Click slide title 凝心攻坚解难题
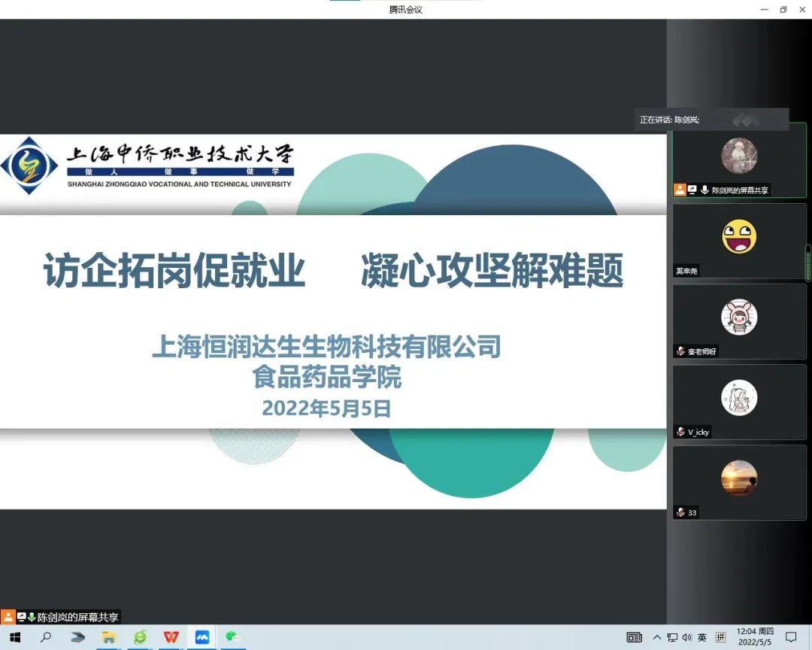The image size is (812, 650). (x=492, y=270)
